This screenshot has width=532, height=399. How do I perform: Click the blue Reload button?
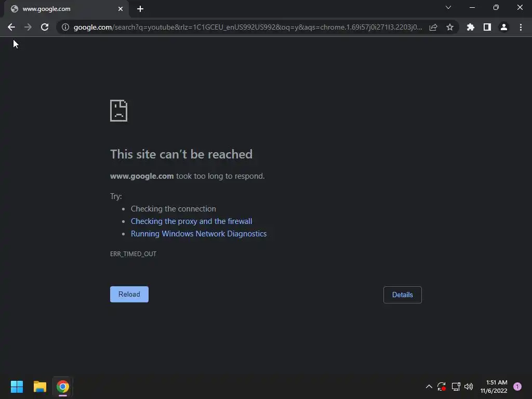pyautogui.click(x=129, y=294)
